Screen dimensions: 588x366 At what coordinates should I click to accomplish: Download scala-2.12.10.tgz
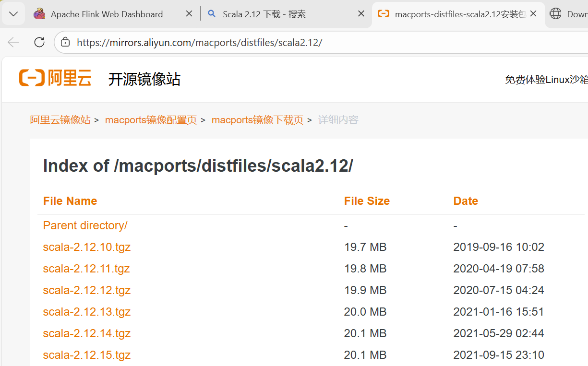[87, 247]
